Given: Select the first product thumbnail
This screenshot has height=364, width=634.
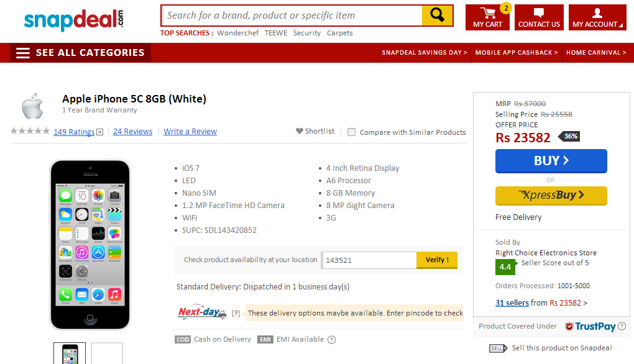Looking at the screenshot, I should [70, 353].
